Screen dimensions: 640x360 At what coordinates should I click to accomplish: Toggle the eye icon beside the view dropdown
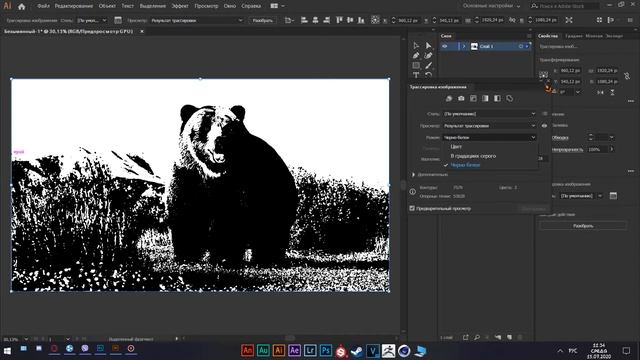click(x=544, y=126)
